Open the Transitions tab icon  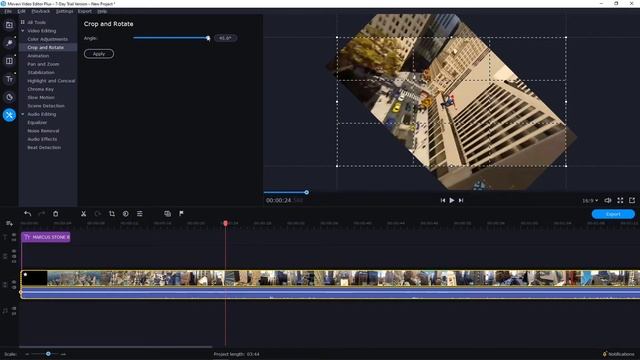coord(9,61)
